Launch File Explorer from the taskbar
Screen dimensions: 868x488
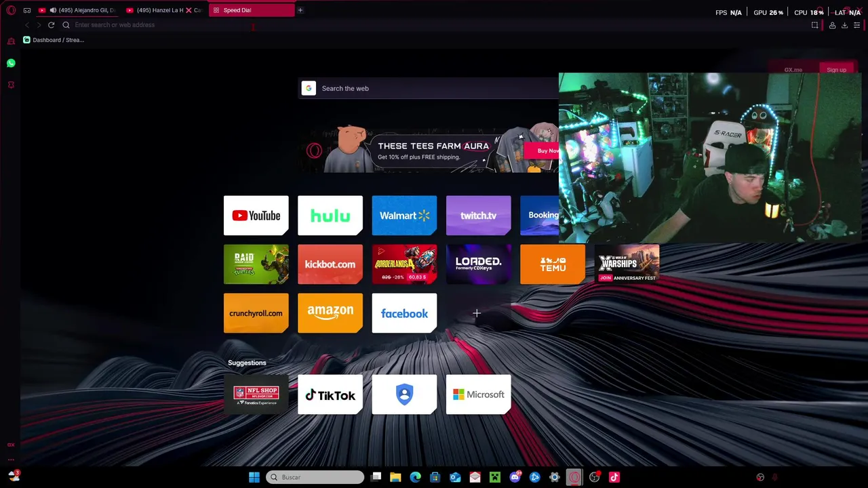coord(395,477)
